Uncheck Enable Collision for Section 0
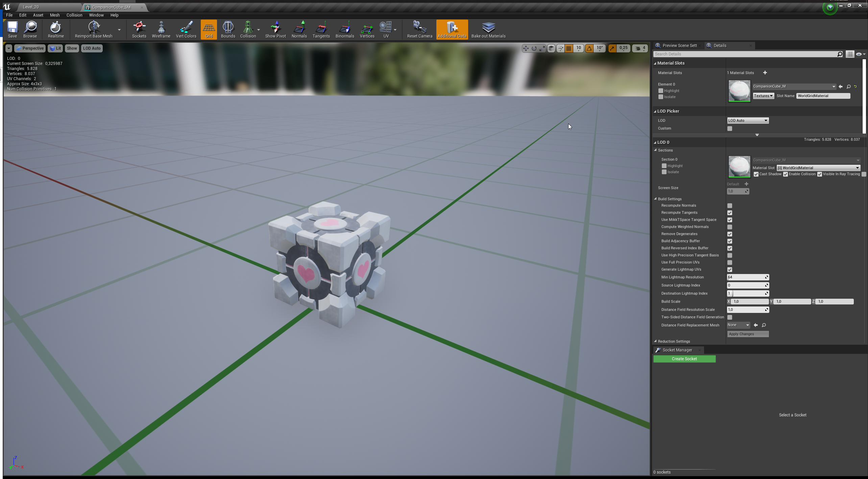 786,174
